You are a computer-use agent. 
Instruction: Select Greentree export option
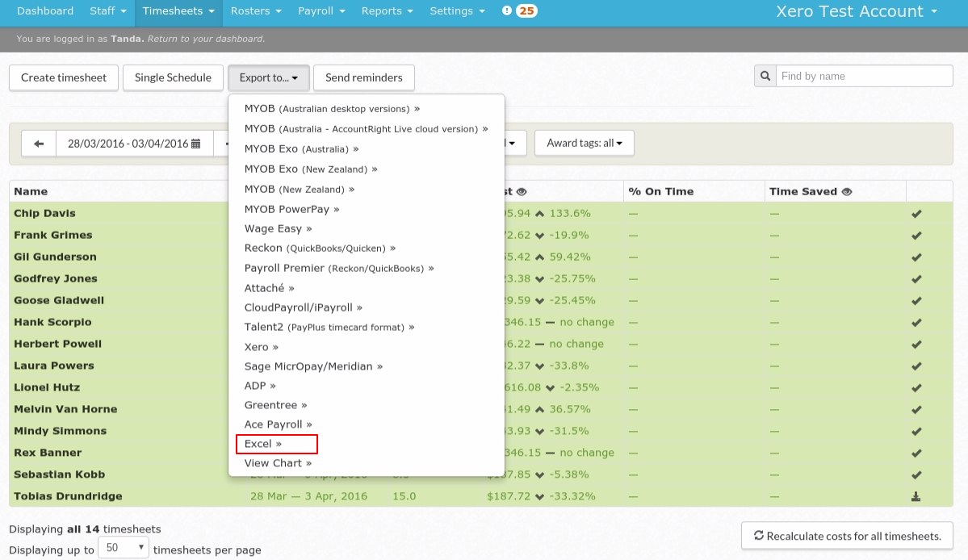point(275,405)
